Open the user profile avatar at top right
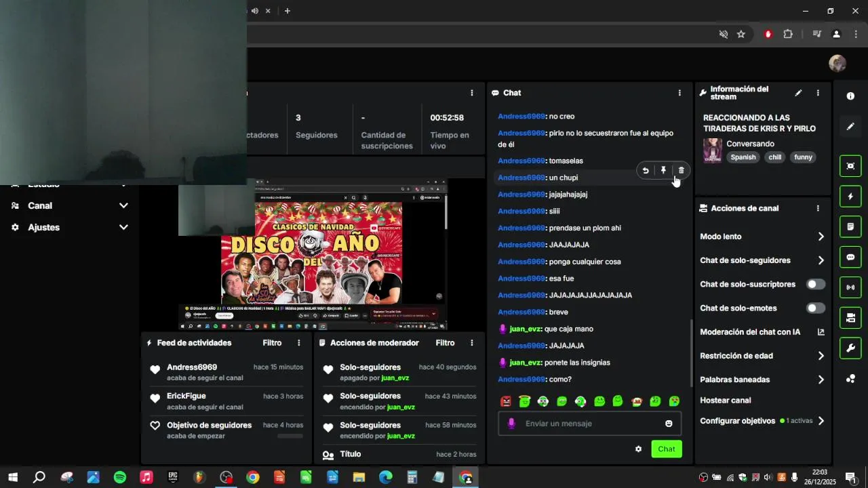Screen dimensions: 868x488 tap(837, 64)
